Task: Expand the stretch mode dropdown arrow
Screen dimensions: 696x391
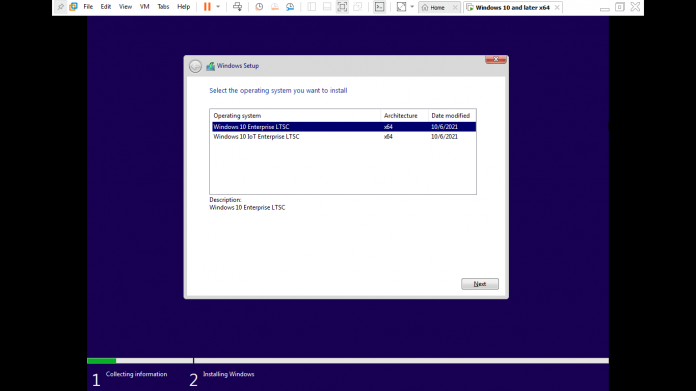Action: [x=412, y=7]
